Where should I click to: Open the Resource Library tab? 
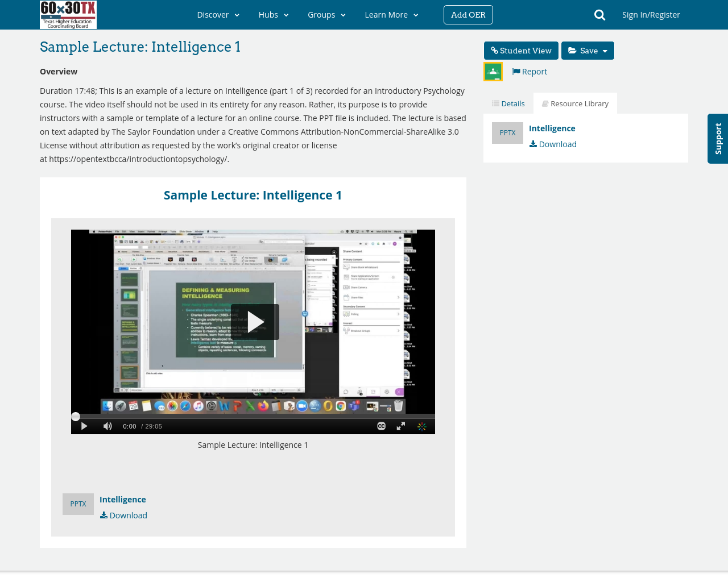(575, 102)
